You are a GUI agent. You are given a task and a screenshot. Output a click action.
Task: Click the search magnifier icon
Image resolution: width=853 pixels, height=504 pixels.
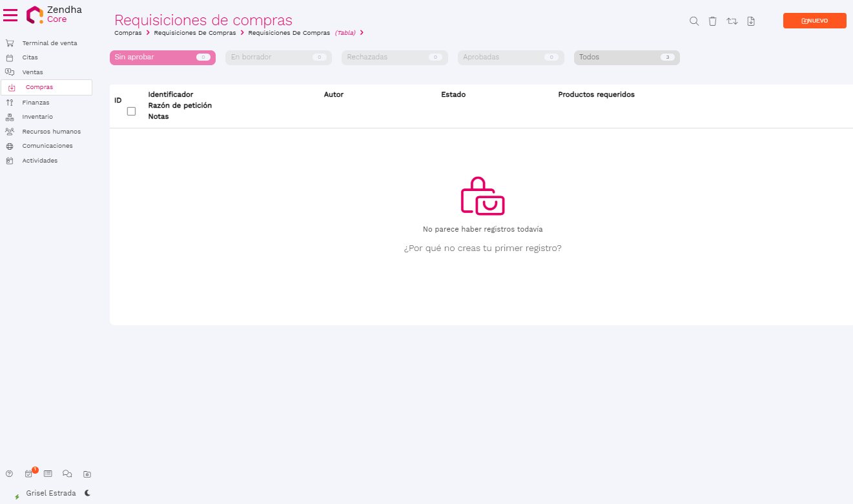coord(694,21)
